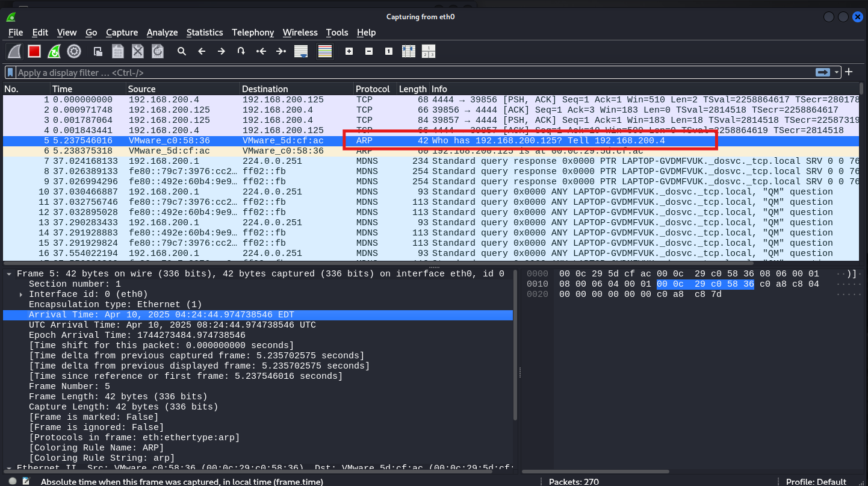Screen dimensions: 868x486
Task: Click the layout 1-2-3 panes icon
Action: (x=429, y=51)
